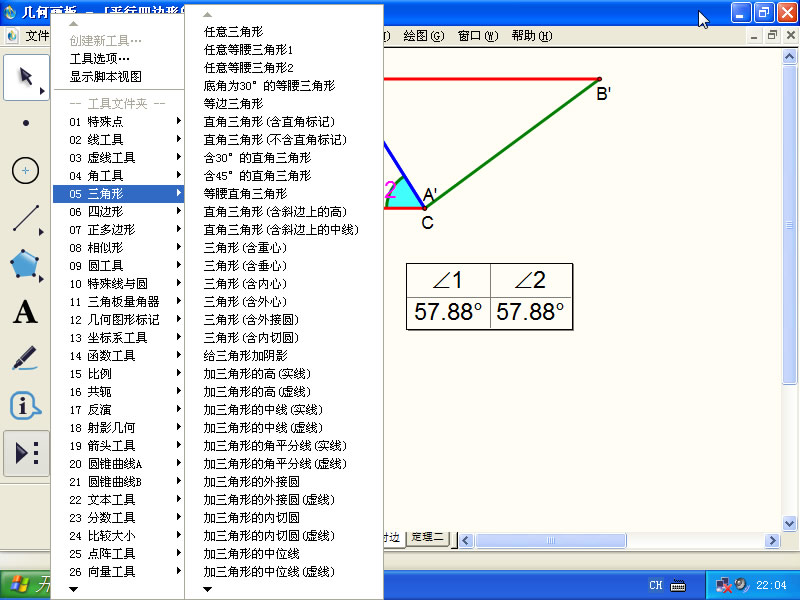Select the Compass circle tool
Viewport: 800px width, 600px height.
pos(26,171)
